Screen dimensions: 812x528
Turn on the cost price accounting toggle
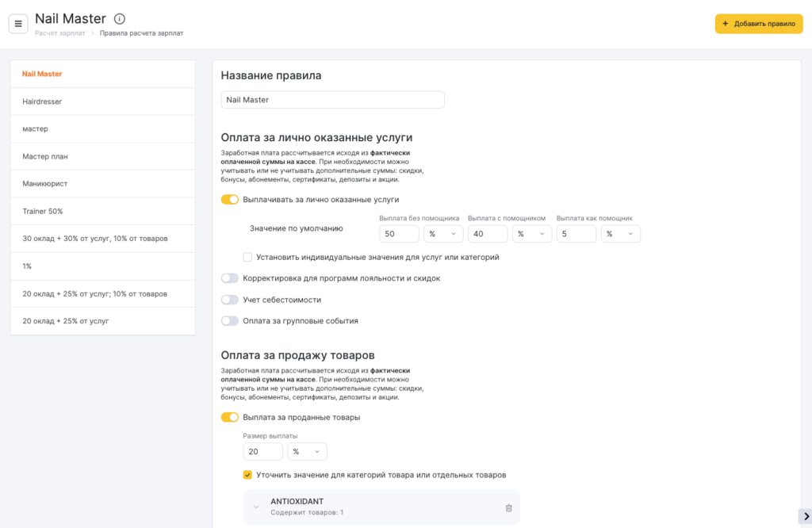tap(230, 300)
